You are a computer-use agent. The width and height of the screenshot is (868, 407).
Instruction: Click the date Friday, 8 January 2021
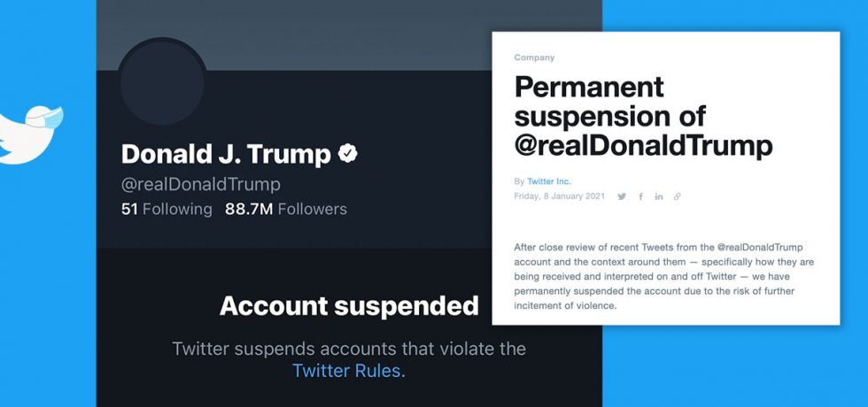click(x=560, y=196)
